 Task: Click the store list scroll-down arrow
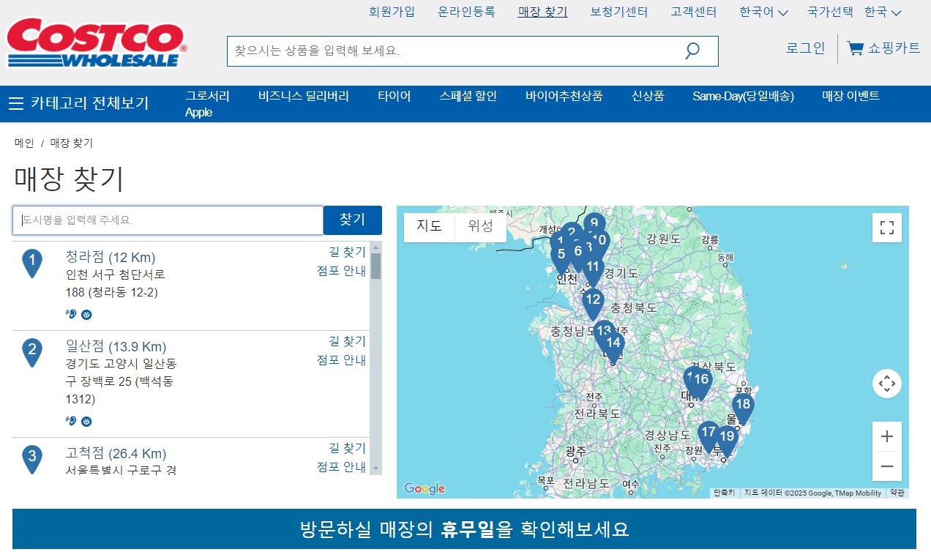375,468
